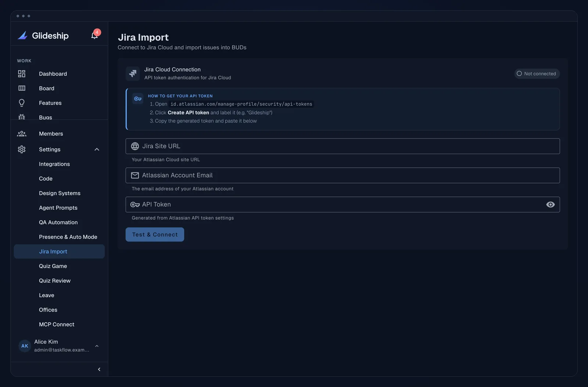This screenshot has height=387, width=588.
Task: Click the Glideship logo
Action: point(43,36)
